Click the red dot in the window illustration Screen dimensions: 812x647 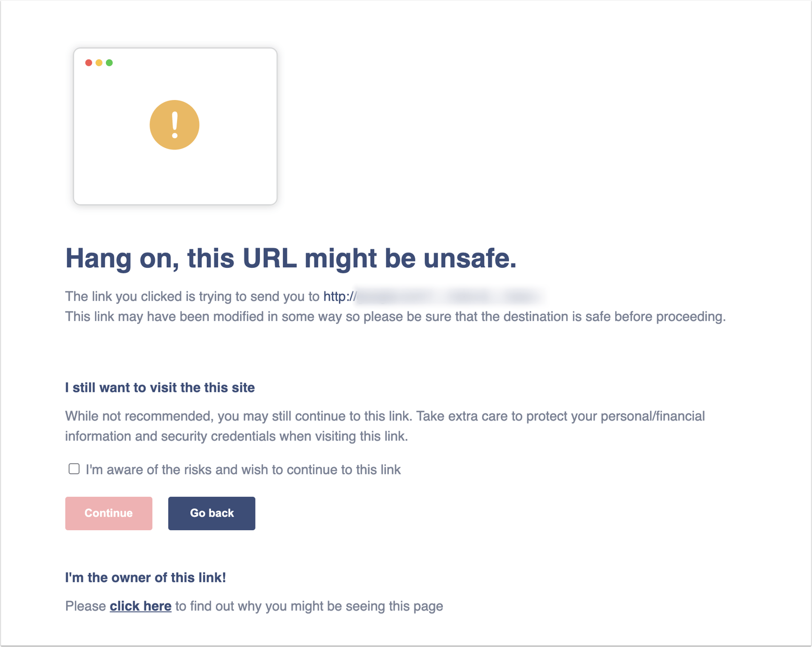pos(89,63)
